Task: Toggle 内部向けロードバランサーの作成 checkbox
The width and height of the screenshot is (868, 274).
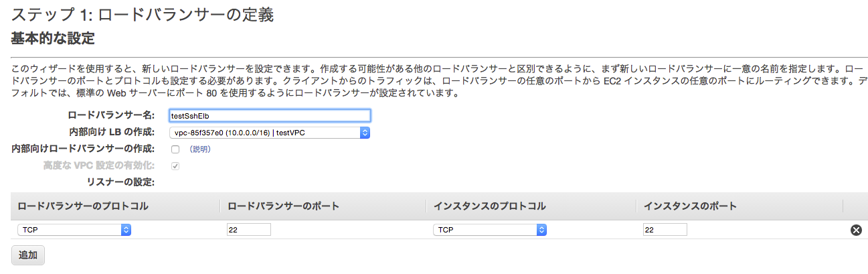Action: tap(175, 149)
